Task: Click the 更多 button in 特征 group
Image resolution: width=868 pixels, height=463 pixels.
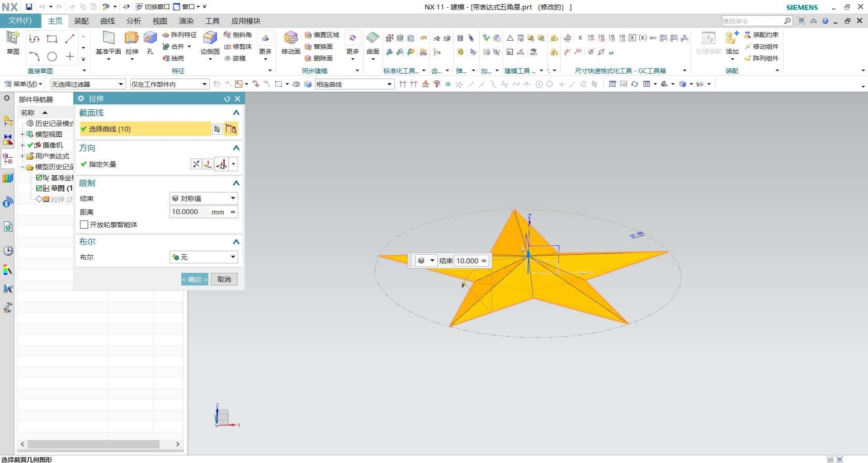Action: 265,45
